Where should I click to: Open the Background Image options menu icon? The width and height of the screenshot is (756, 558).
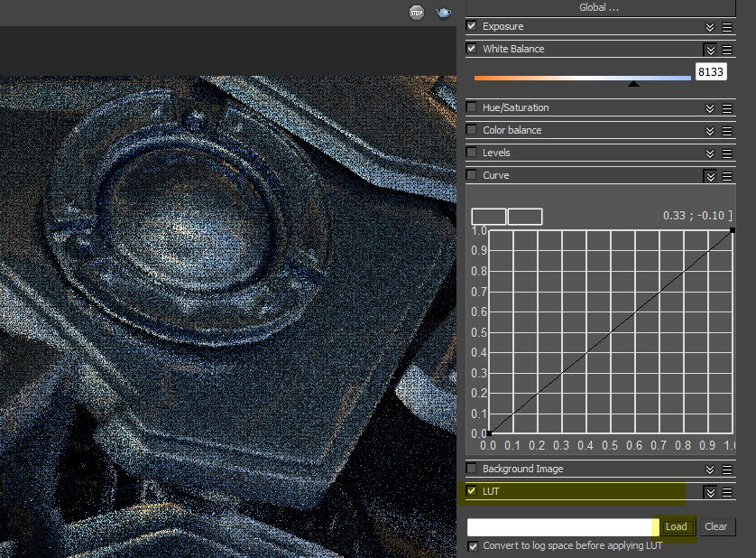pyautogui.click(x=727, y=470)
